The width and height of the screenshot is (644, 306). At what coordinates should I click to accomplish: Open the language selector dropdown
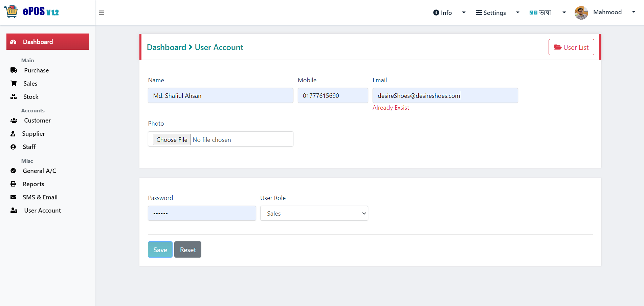tap(548, 13)
